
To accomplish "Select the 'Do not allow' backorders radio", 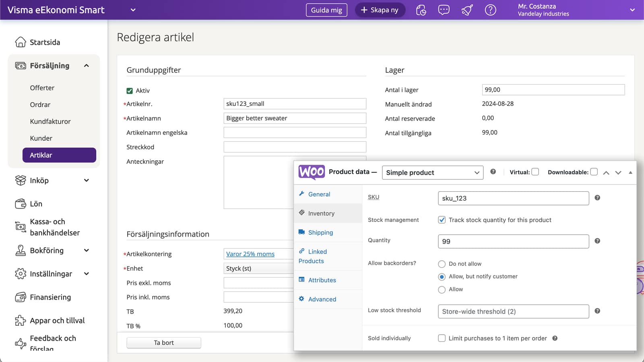I will point(442,264).
